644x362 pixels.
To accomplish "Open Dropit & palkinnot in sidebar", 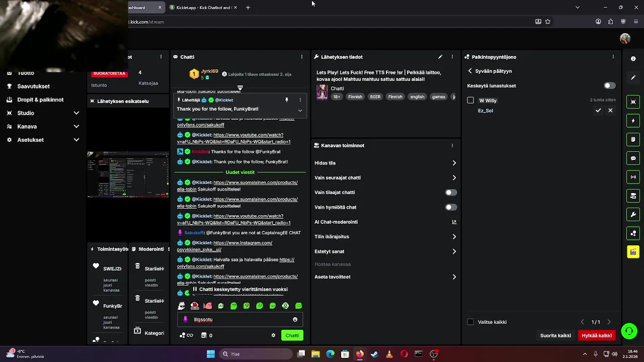I will tap(40, 100).
